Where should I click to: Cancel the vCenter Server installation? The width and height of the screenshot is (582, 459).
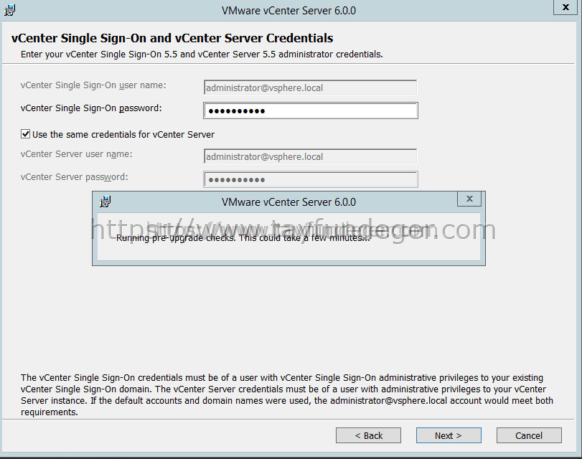[529, 435]
